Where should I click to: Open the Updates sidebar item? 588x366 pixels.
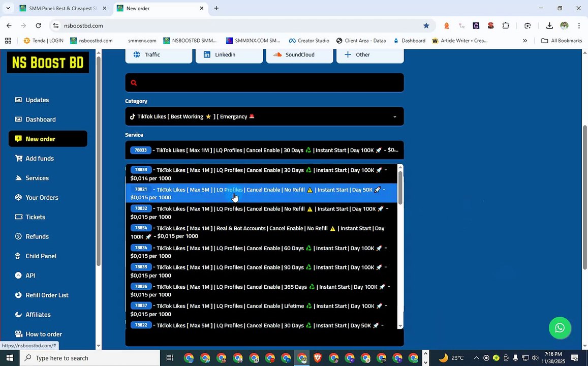32,100
